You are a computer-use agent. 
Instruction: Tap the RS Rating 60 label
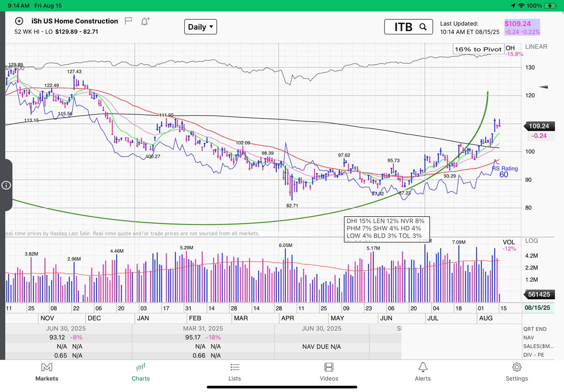coord(504,171)
